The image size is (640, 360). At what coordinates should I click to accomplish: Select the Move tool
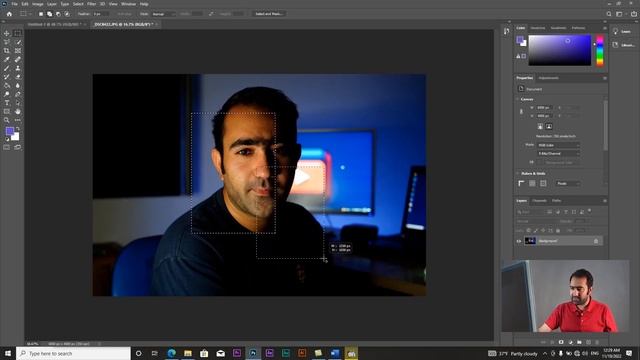(x=7, y=33)
